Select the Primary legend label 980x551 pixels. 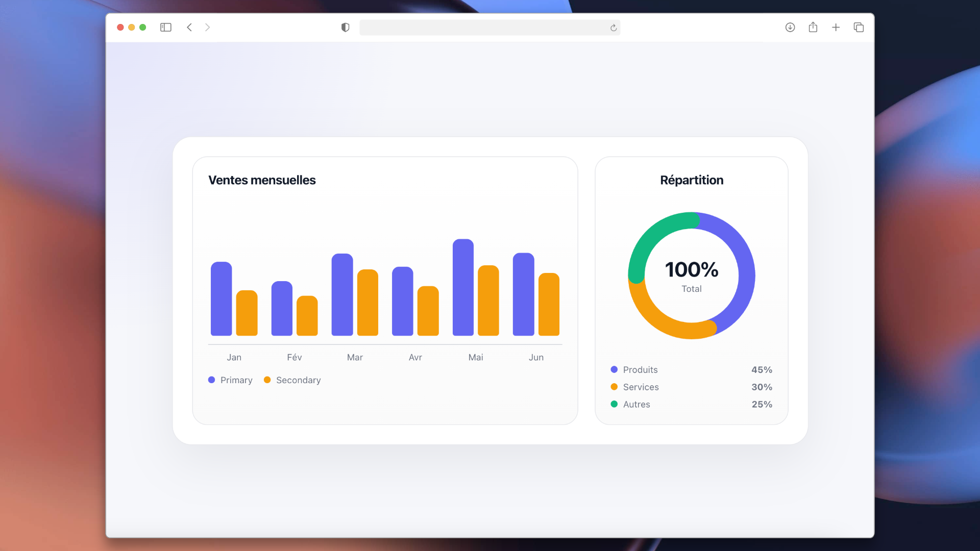coord(236,380)
